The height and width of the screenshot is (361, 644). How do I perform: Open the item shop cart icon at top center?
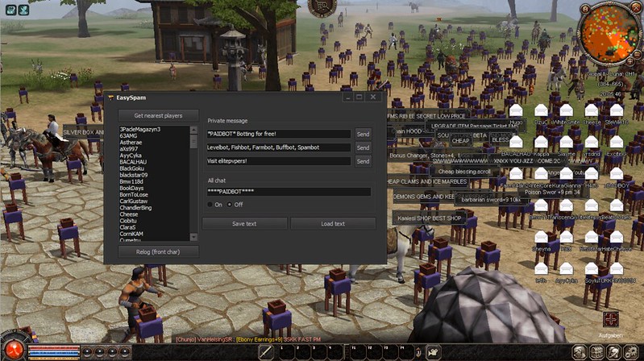coord(322,7)
